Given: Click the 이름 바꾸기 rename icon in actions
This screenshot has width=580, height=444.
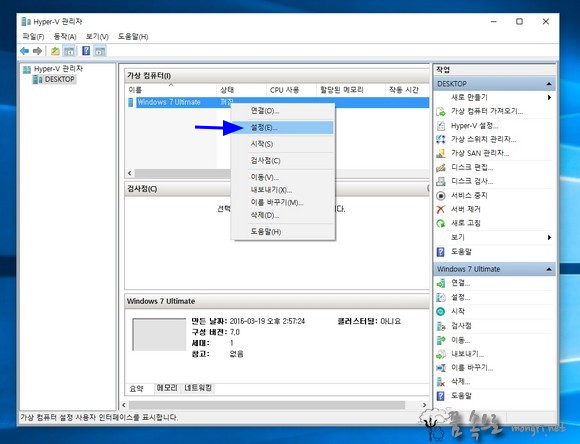Looking at the screenshot, I should (x=441, y=368).
